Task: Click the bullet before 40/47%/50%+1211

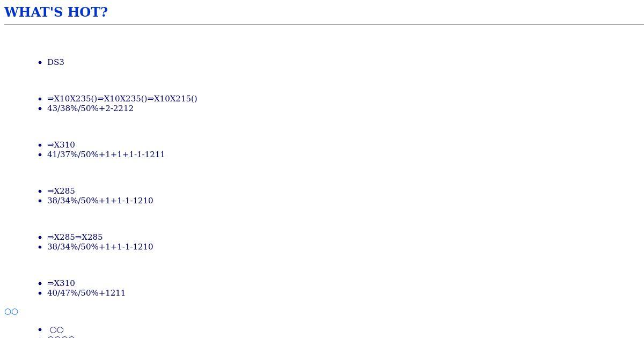Action: click(x=40, y=293)
